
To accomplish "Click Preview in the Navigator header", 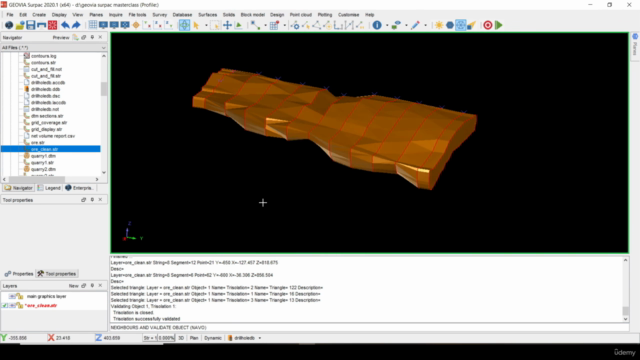I will point(61,37).
